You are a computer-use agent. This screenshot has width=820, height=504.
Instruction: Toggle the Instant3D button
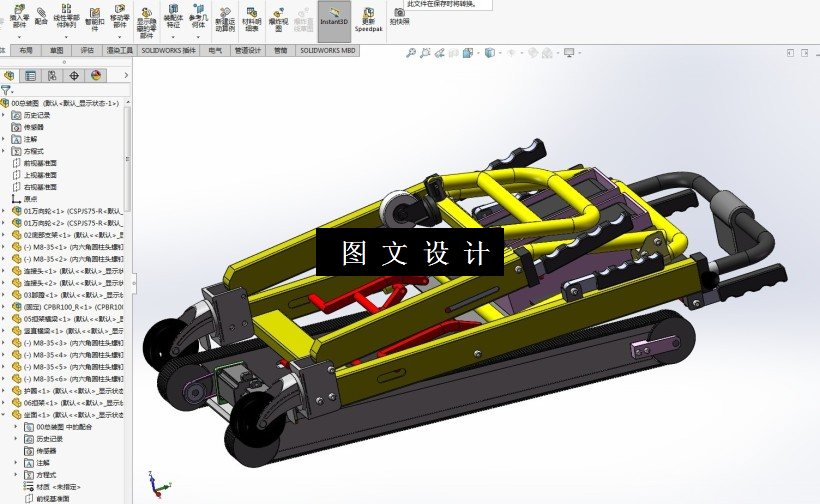click(334, 21)
